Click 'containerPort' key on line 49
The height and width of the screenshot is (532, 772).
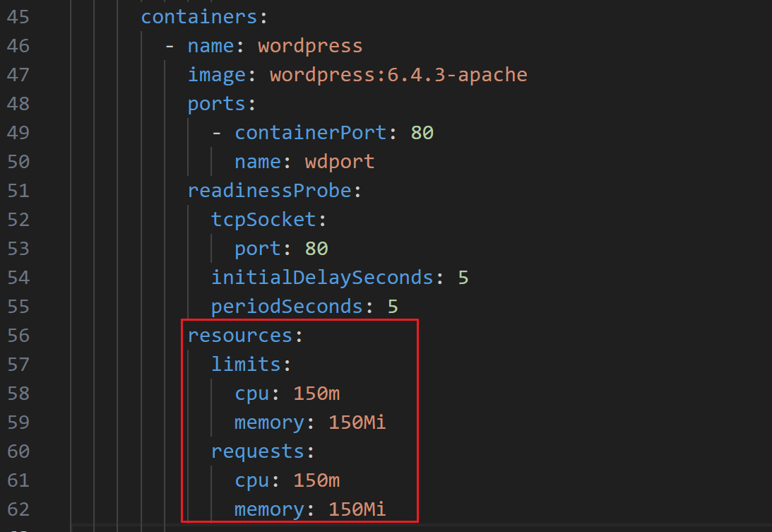[x=311, y=133]
